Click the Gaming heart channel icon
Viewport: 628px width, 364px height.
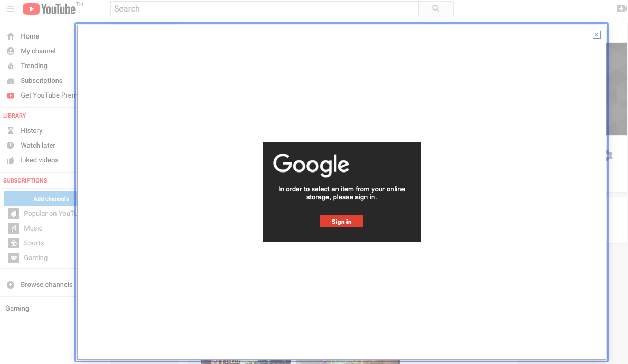14,258
